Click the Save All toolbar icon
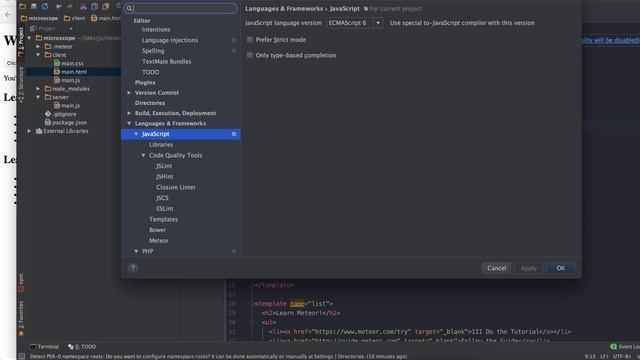Viewport: 640px width, 360px height. point(34,6)
